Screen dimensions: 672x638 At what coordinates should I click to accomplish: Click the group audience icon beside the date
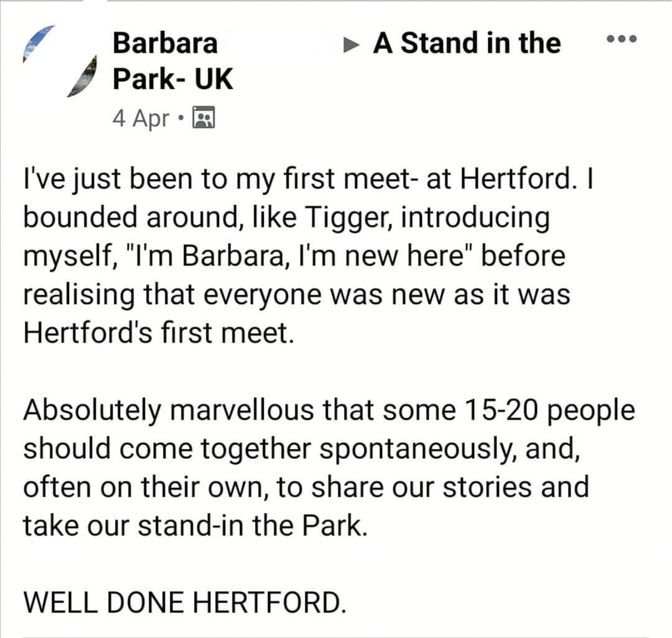pos(204,117)
